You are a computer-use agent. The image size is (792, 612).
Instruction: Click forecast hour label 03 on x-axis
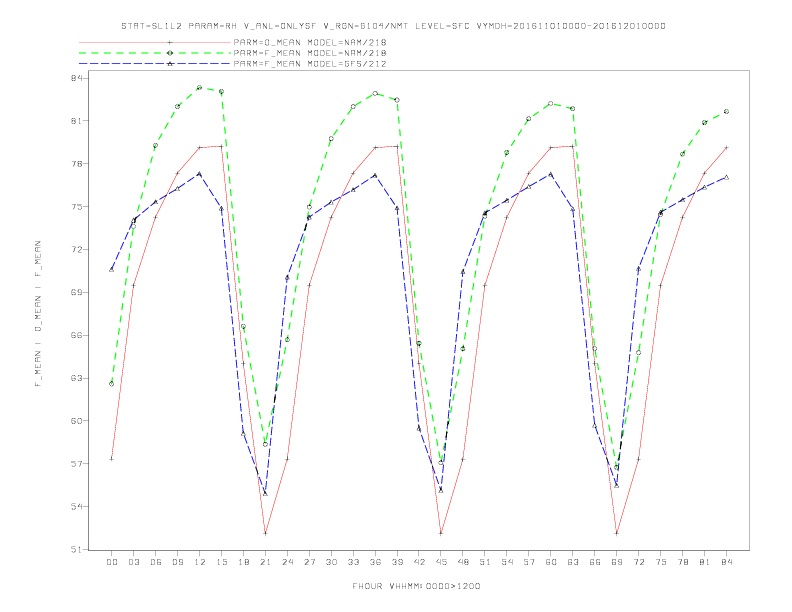click(x=133, y=562)
